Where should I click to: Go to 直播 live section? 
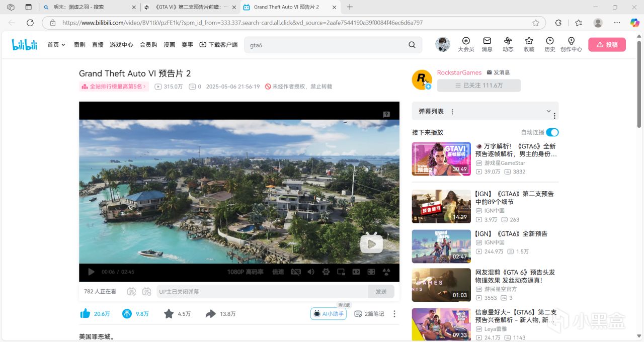[98, 45]
